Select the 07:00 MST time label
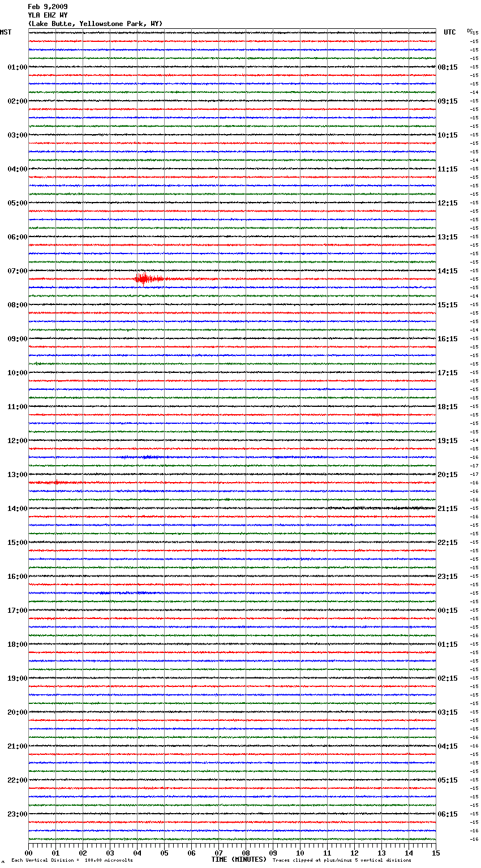This screenshot has height=868, width=481. click(x=18, y=271)
